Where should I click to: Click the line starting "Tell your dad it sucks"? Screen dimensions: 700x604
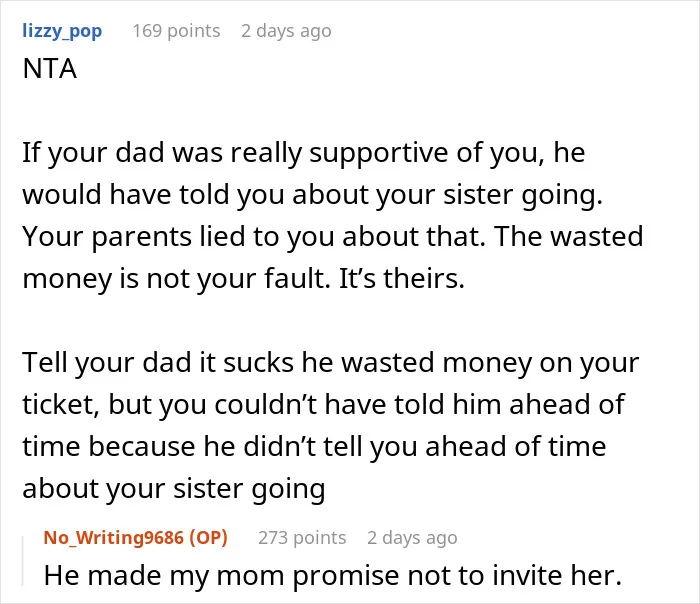click(x=331, y=362)
